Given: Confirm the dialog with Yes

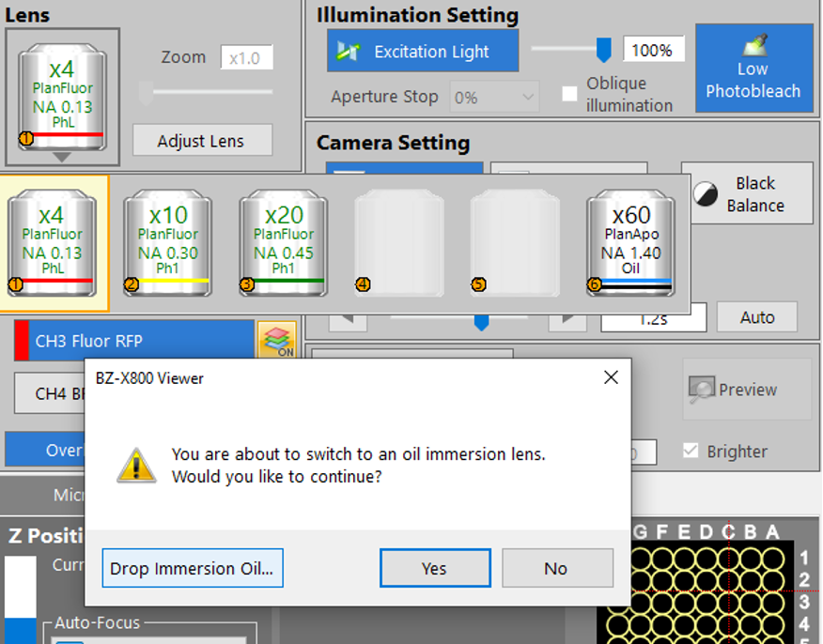Looking at the screenshot, I should tap(435, 568).
